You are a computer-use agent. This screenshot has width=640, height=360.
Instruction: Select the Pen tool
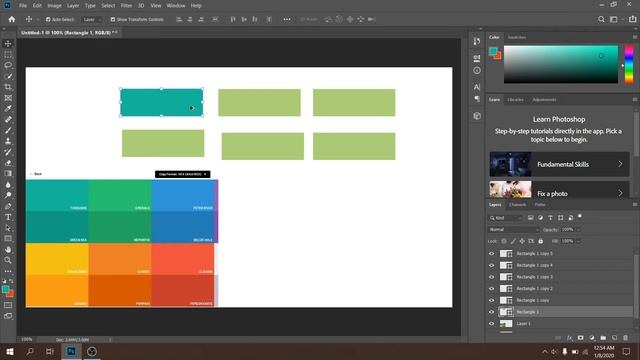(8, 206)
